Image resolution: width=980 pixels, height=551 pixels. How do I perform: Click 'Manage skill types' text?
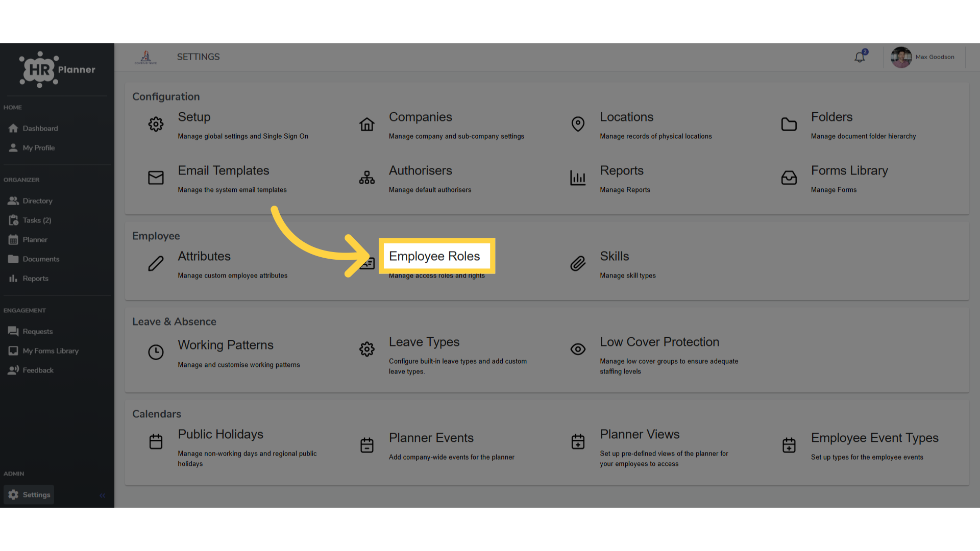pos(628,275)
